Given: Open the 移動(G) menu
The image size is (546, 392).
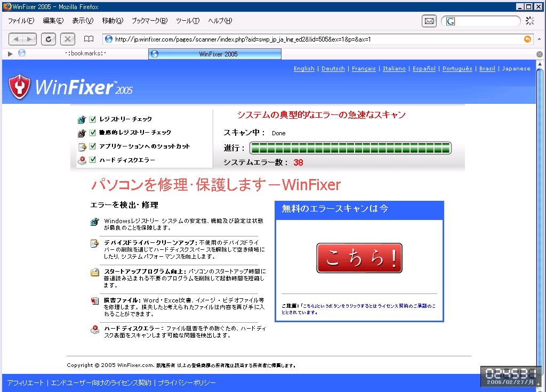Looking at the screenshot, I should pyautogui.click(x=113, y=21).
